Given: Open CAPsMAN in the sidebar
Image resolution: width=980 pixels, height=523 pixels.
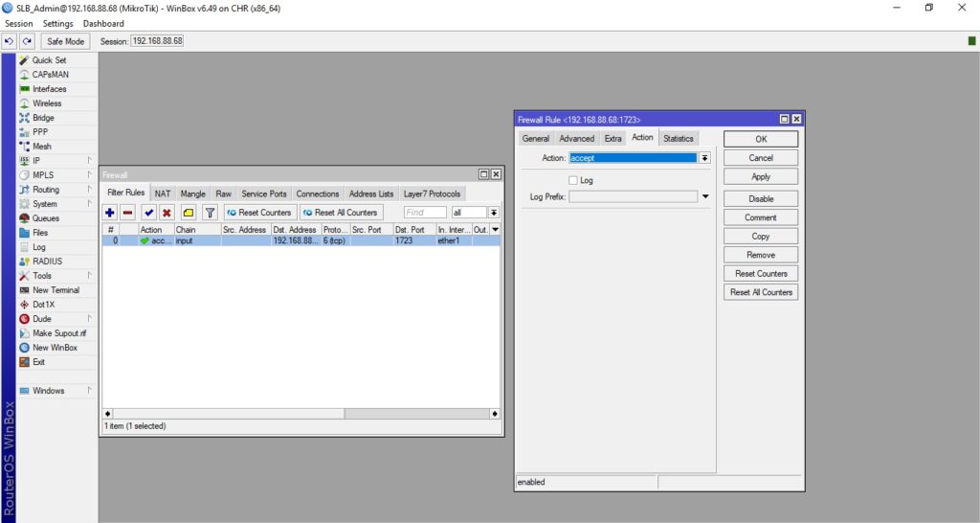Looking at the screenshot, I should [50, 75].
